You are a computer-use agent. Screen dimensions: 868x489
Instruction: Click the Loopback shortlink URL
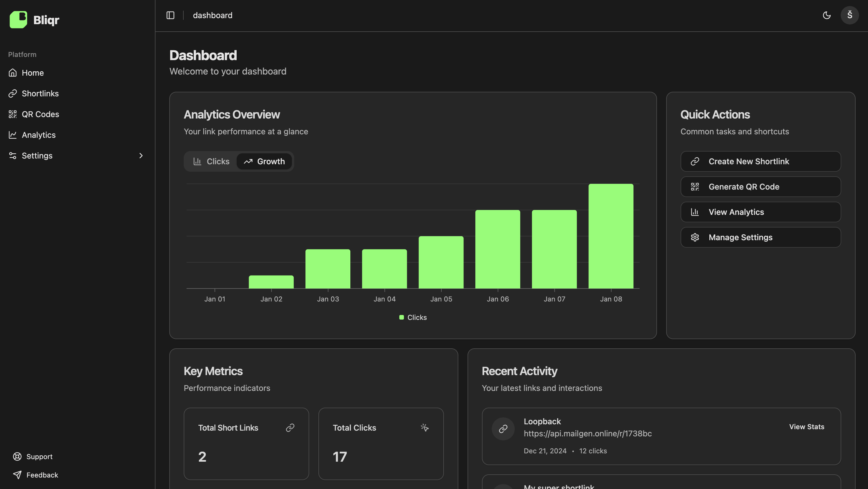point(588,433)
